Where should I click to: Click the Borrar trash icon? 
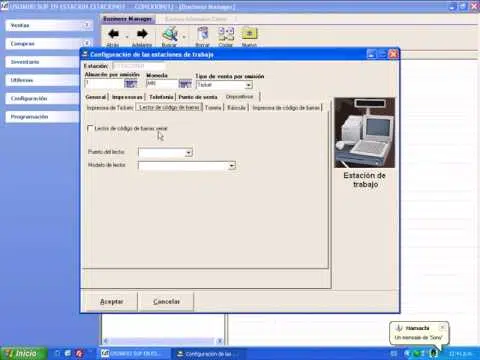point(203,34)
